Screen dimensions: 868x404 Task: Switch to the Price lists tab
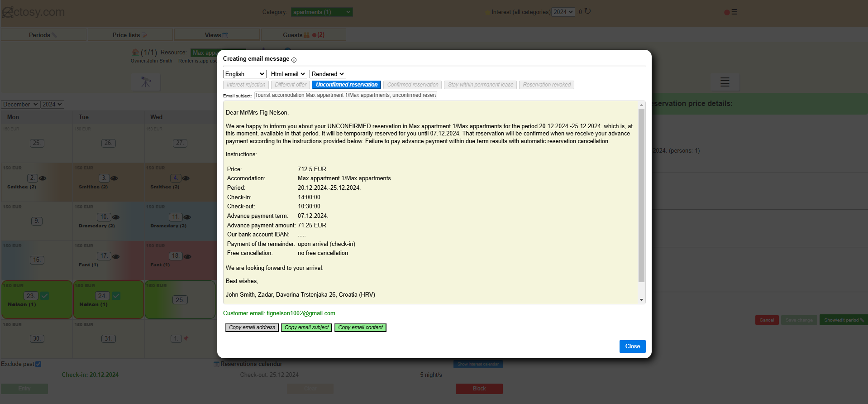(x=130, y=35)
